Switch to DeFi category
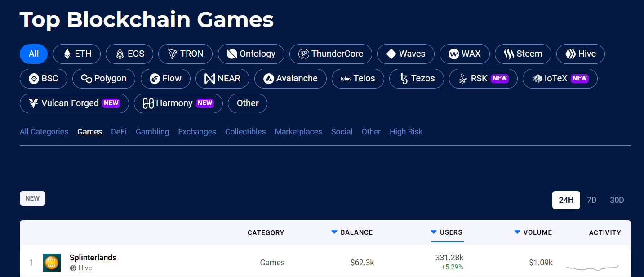Viewport: 644px width, 277px height. click(119, 132)
